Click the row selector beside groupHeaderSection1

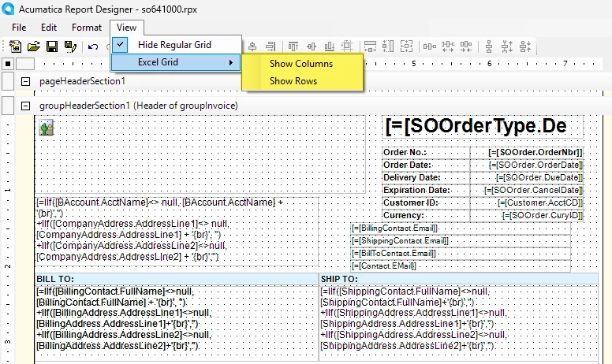point(8,106)
